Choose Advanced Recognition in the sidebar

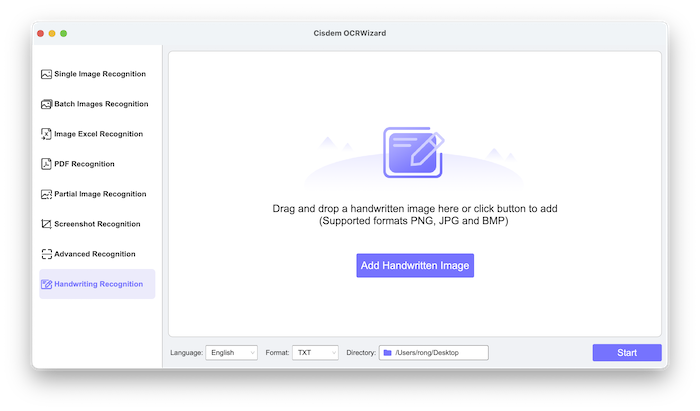[x=94, y=254]
